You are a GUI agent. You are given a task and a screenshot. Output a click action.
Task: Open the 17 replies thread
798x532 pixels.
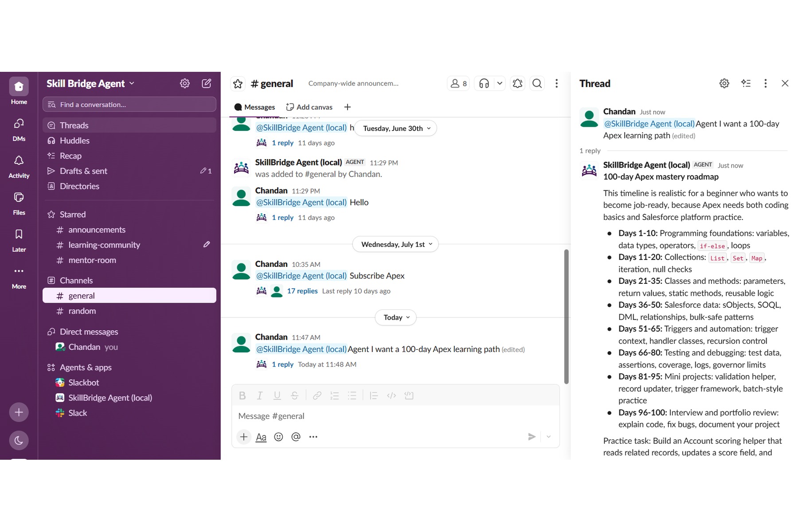point(302,291)
